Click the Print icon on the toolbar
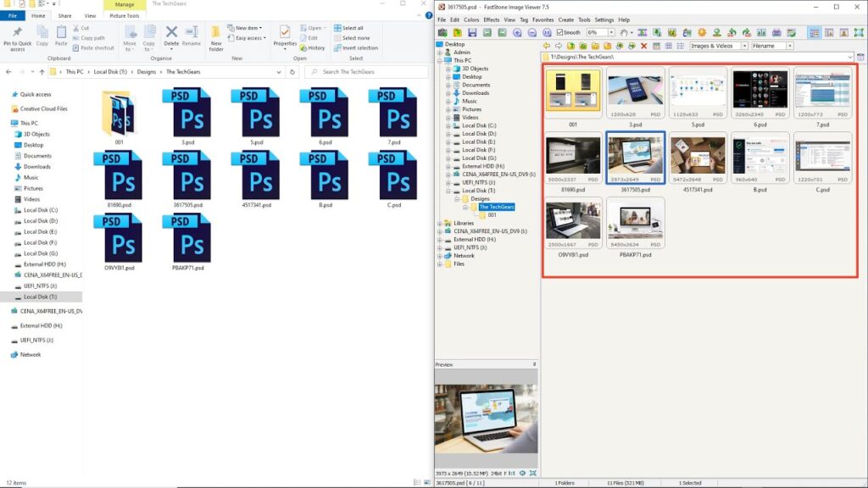868x488 pixels. coord(776,32)
